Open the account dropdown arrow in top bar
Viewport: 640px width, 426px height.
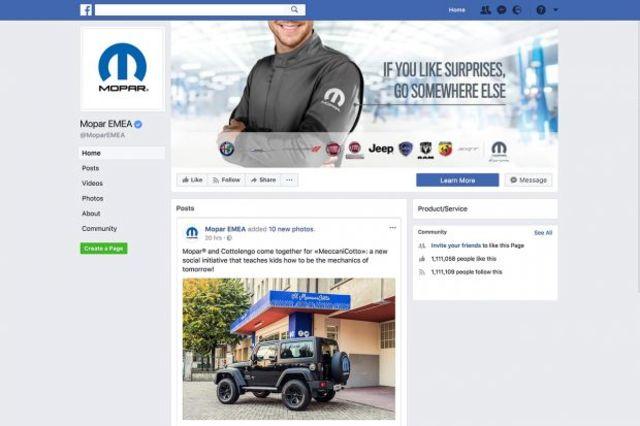(556, 10)
